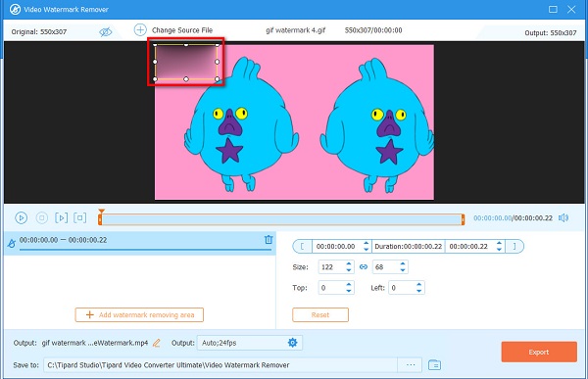This screenshot has height=379, width=588.
Task: Click the timeline playhead marker
Action: click(x=101, y=212)
